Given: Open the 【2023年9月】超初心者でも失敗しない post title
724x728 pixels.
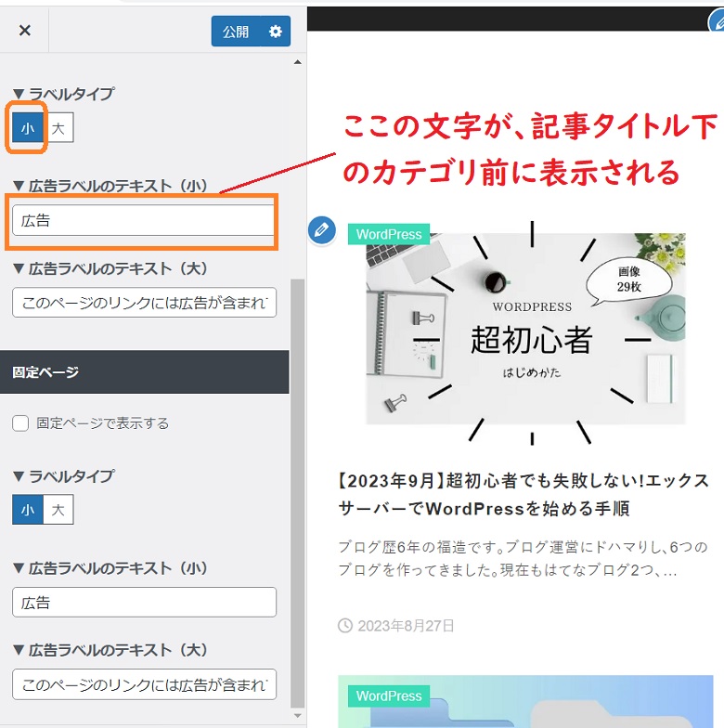Looking at the screenshot, I should tap(524, 494).
